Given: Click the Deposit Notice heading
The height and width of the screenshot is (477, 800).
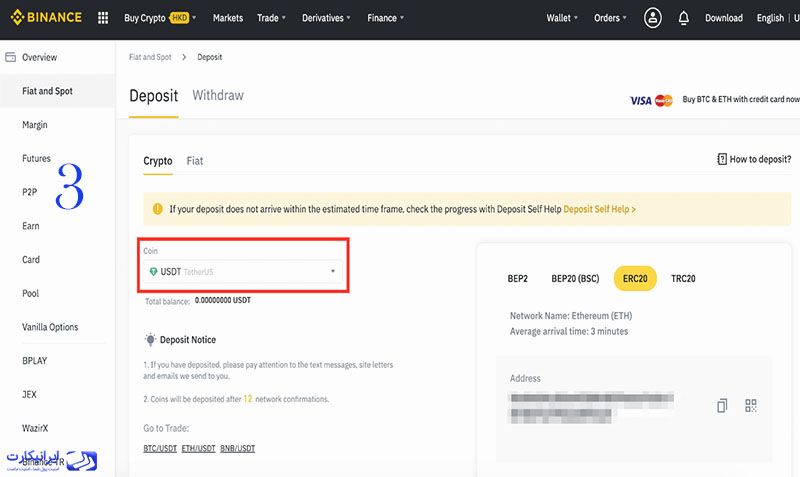Looking at the screenshot, I should pyautogui.click(x=188, y=340).
